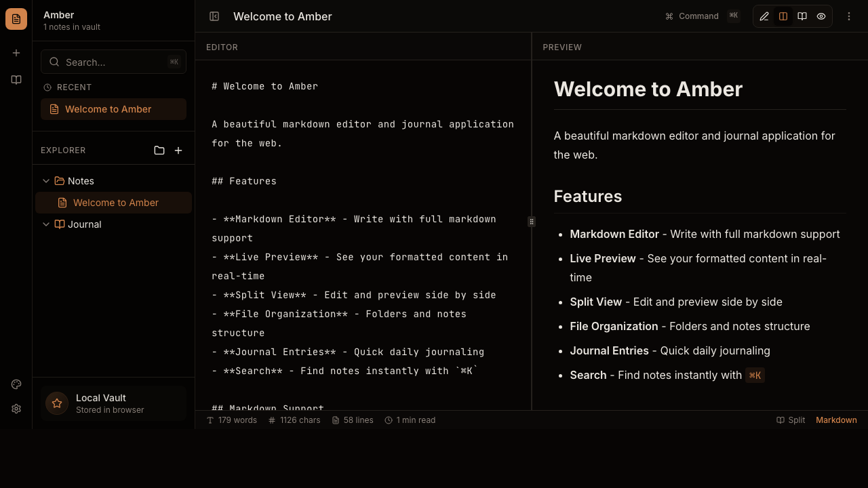Click the editor/preview split divider handle
The height and width of the screenshot is (488, 868).
tap(532, 222)
